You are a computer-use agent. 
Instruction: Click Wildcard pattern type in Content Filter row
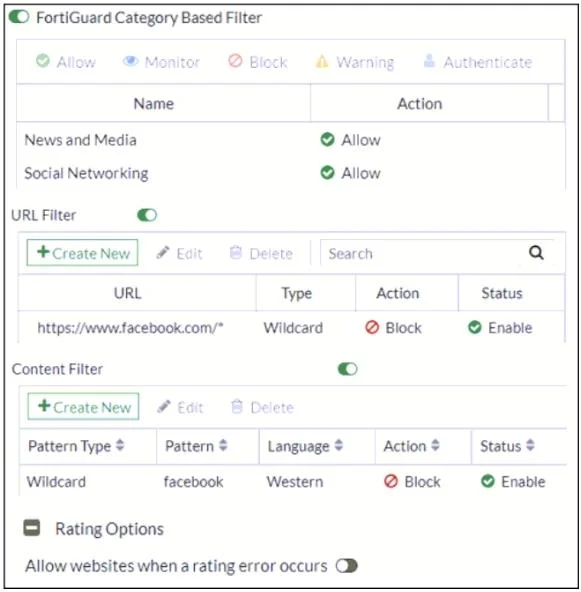tap(56, 482)
